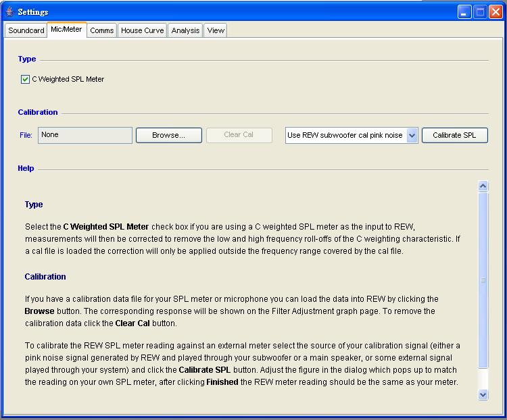Show the View tab
This screenshot has height=420, width=507.
pyautogui.click(x=216, y=30)
